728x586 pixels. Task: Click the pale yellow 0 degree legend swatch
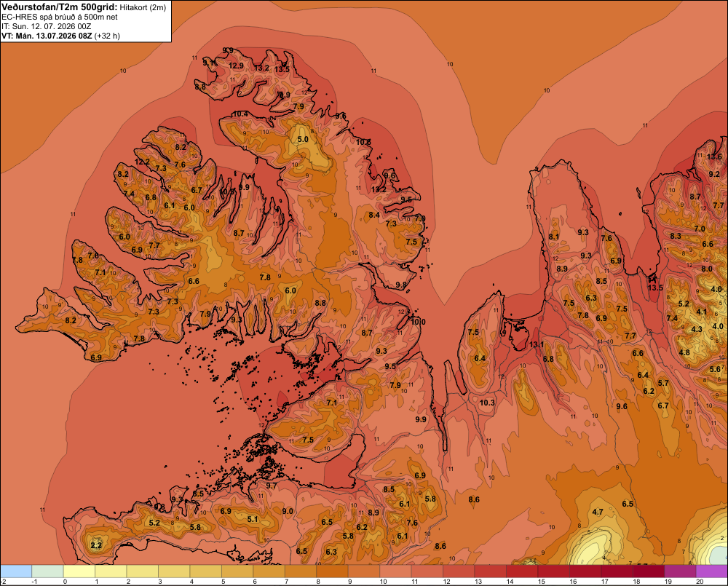[79, 571]
